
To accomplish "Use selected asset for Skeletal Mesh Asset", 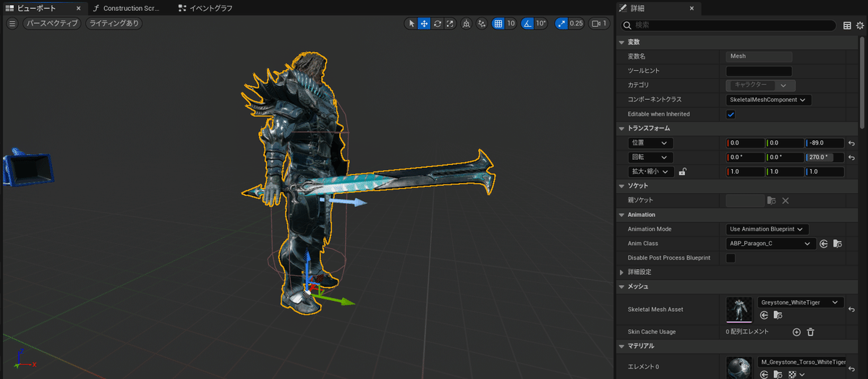I will coord(765,315).
